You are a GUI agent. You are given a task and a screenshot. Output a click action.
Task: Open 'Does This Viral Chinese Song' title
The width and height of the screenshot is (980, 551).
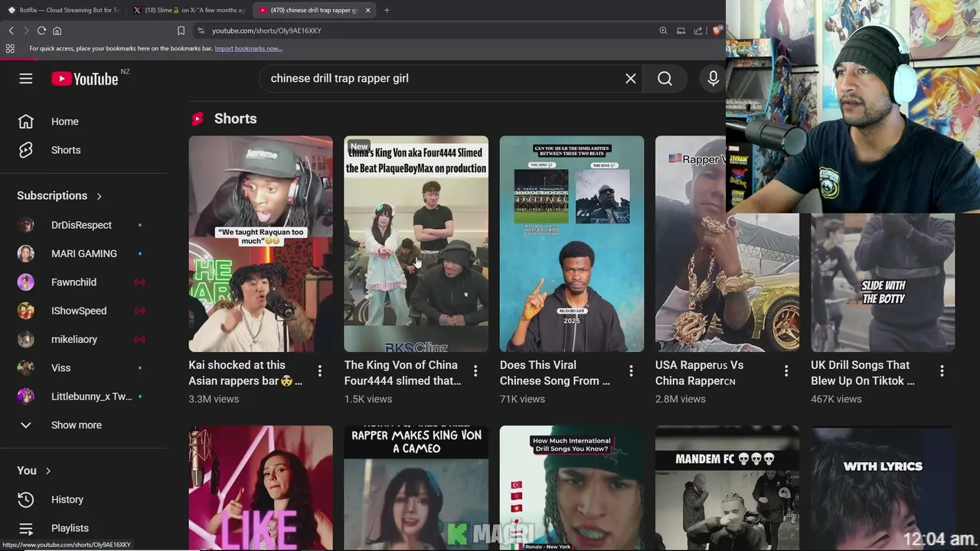555,373
